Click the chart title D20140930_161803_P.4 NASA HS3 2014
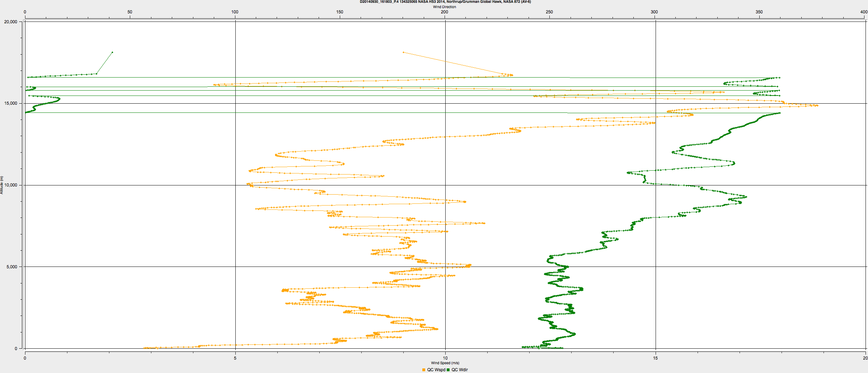The image size is (868, 373). click(x=445, y=2)
